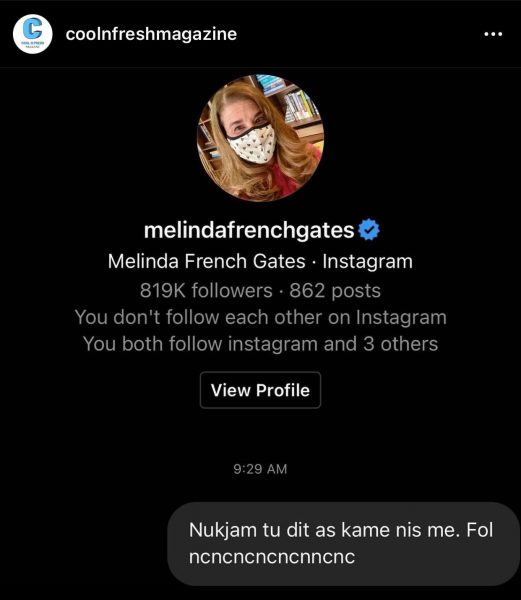Click the blue verified badge

pos(369,230)
